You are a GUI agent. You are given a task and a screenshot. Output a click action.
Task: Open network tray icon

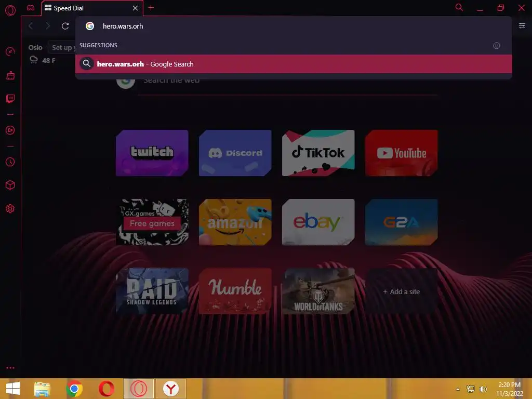471,389
